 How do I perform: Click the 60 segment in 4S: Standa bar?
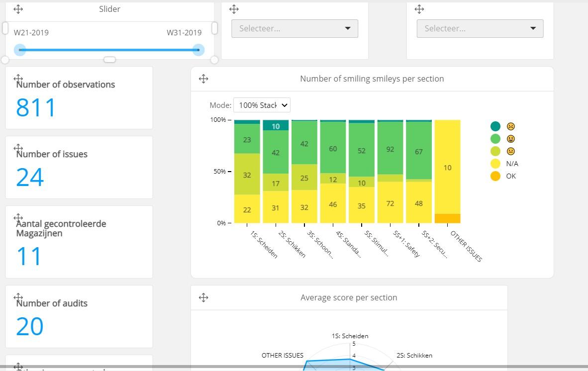[333, 148]
